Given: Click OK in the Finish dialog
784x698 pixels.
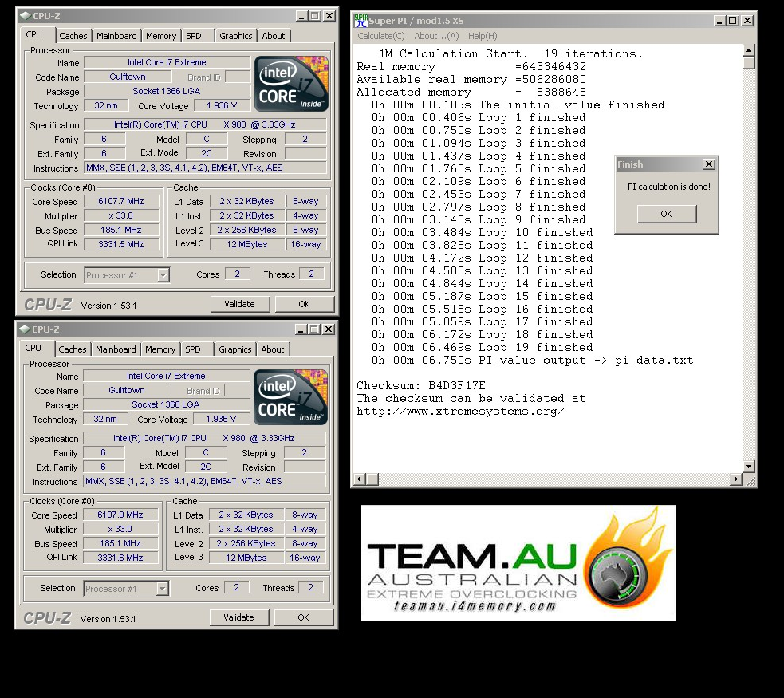Looking at the screenshot, I should (667, 214).
